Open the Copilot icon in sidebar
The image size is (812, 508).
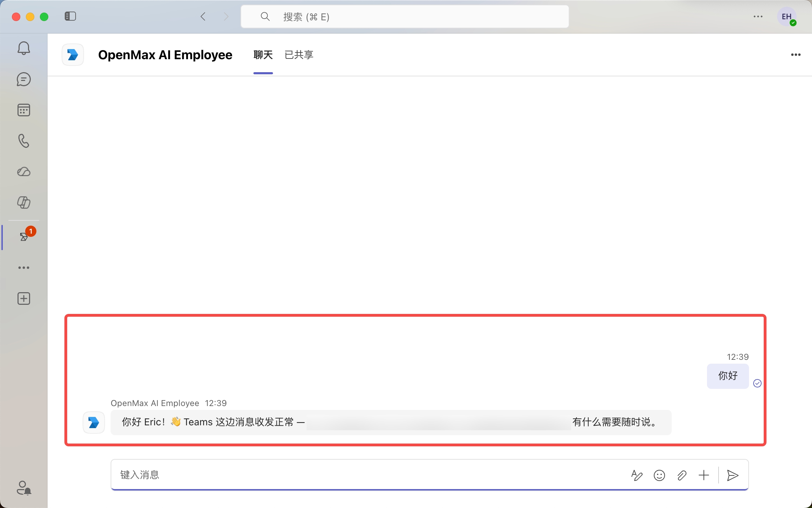24,202
